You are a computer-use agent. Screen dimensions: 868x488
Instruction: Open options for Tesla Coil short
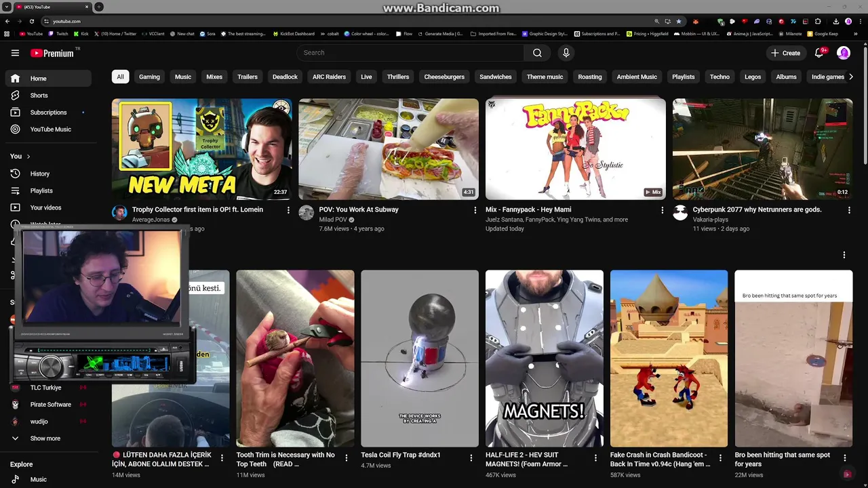pos(471,458)
